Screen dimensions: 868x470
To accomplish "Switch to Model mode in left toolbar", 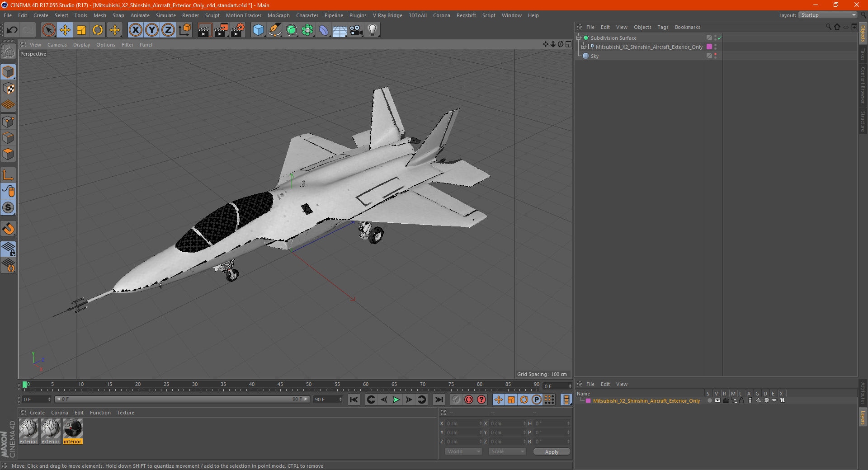I will click(x=9, y=72).
